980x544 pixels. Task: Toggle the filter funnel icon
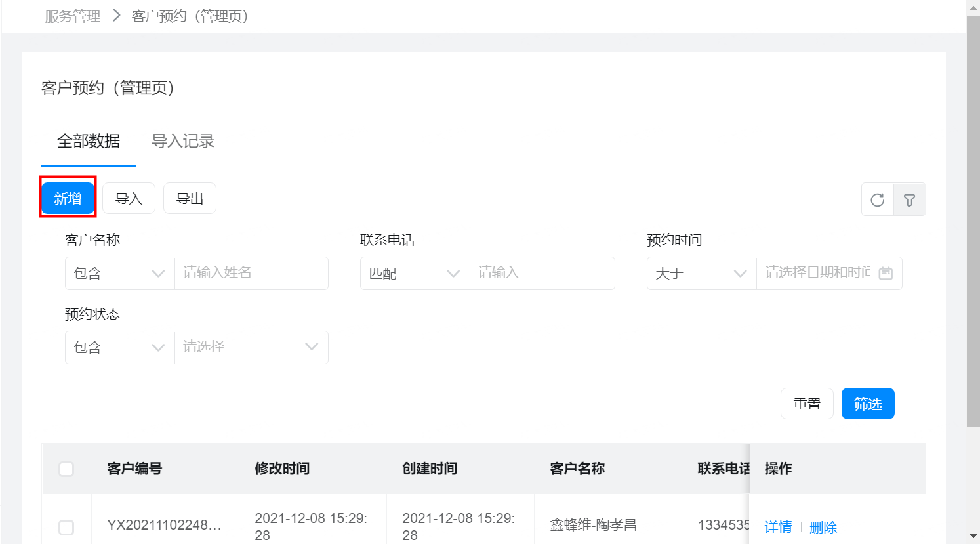pos(909,199)
